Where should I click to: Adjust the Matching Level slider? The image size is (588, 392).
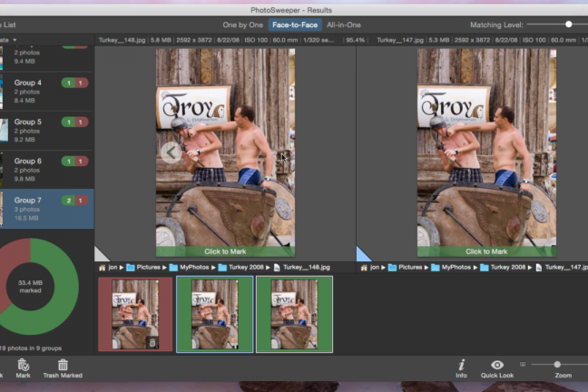click(x=569, y=24)
